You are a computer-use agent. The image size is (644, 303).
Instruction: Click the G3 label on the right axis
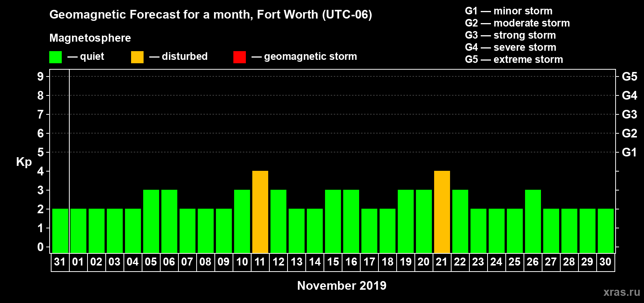coord(630,114)
